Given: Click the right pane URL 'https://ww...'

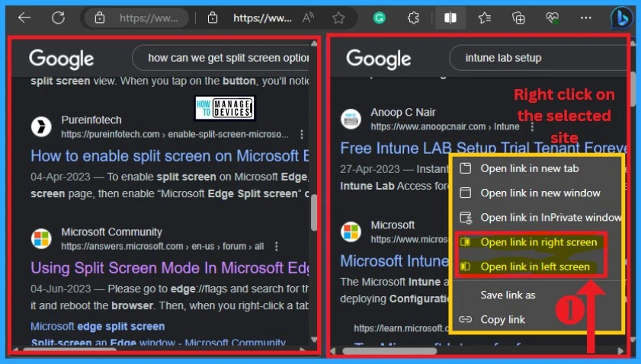Looking at the screenshot, I should (262, 18).
